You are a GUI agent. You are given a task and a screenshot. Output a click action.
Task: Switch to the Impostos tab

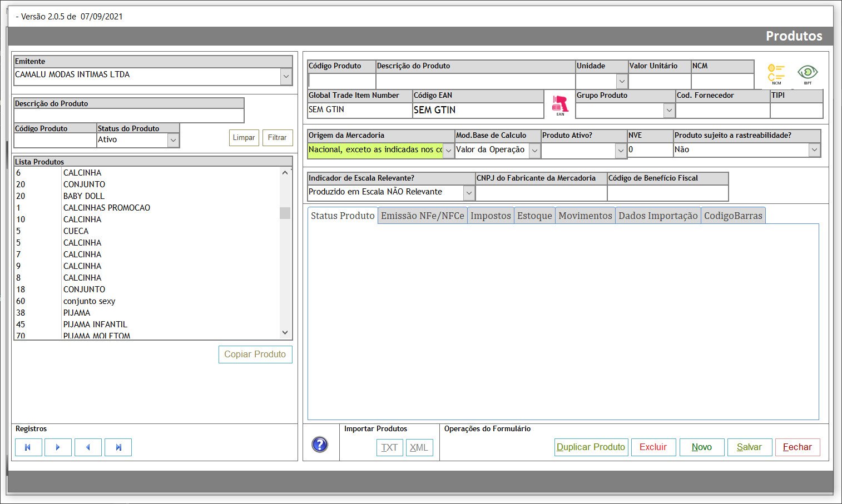pos(490,216)
